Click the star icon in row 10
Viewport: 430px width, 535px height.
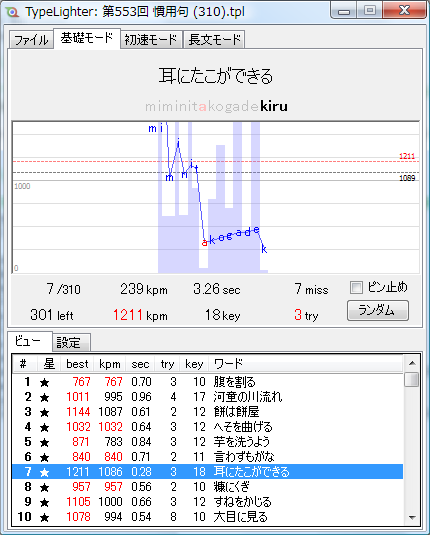[44, 517]
